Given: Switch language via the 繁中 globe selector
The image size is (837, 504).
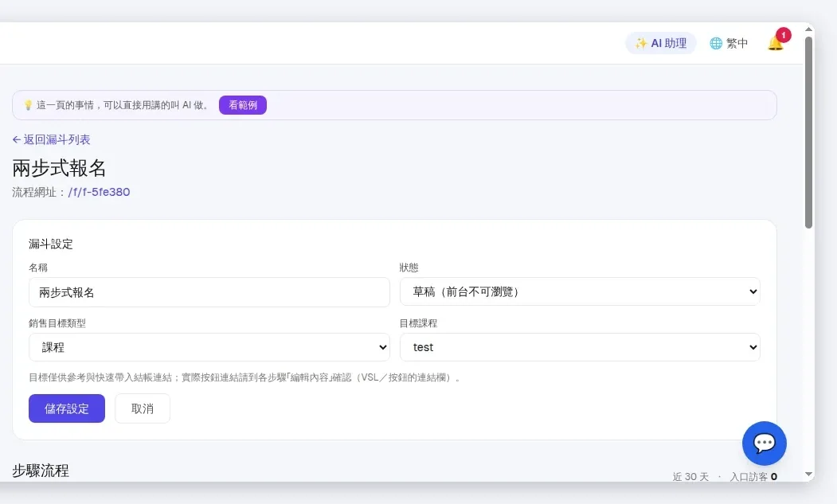Looking at the screenshot, I should click(x=729, y=43).
